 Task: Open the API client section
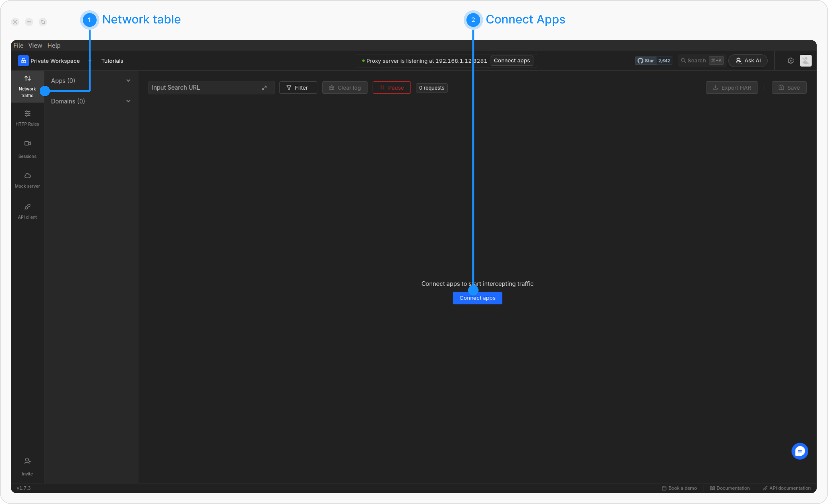click(x=27, y=211)
